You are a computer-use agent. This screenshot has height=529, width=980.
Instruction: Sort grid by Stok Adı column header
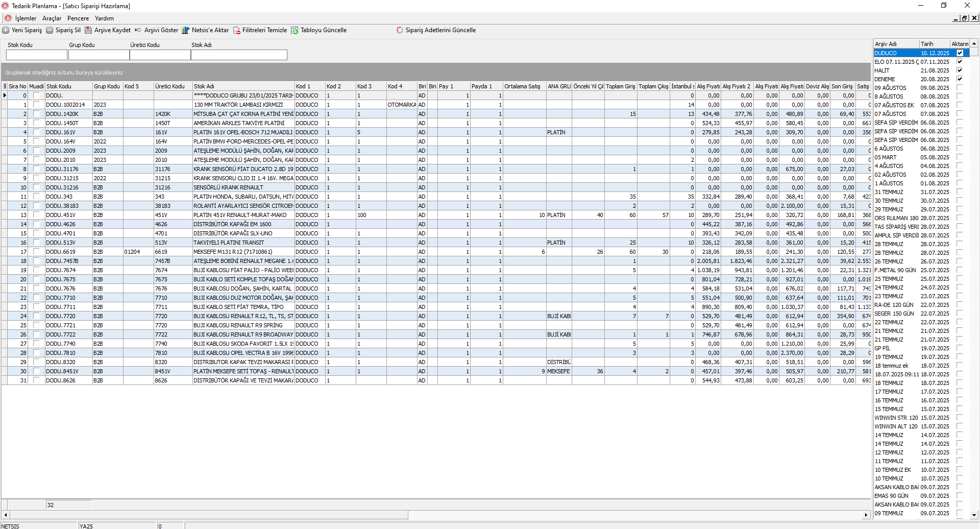pos(243,86)
